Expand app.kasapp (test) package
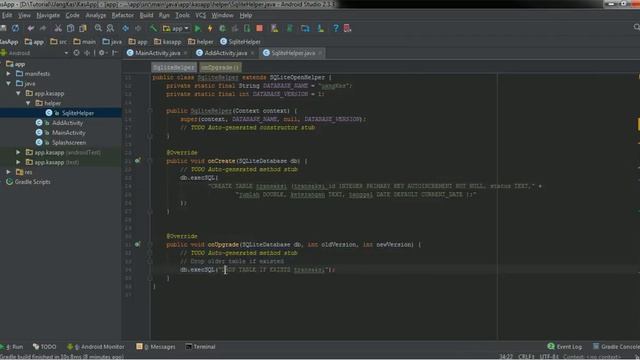This screenshot has height=360, width=640. (x=18, y=162)
